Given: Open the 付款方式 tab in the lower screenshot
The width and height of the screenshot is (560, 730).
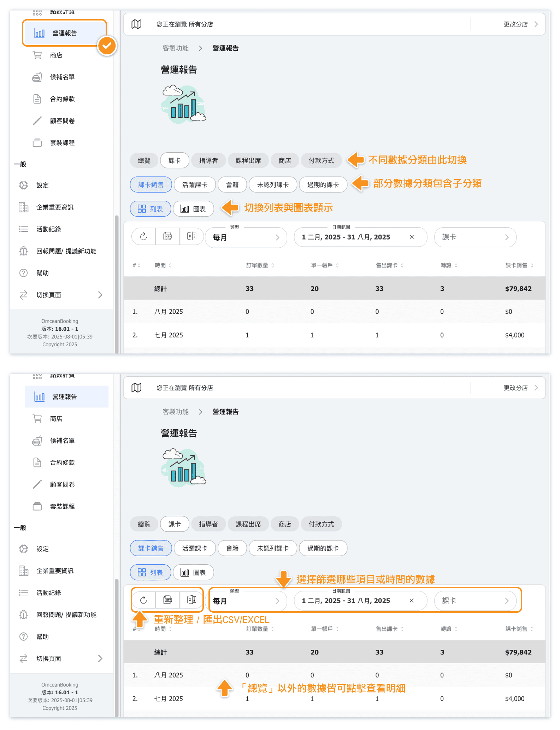Looking at the screenshot, I should 321,524.
